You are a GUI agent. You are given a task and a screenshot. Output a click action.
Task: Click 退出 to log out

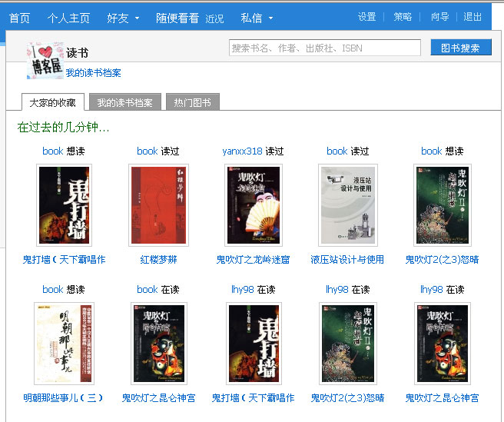(472, 17)
